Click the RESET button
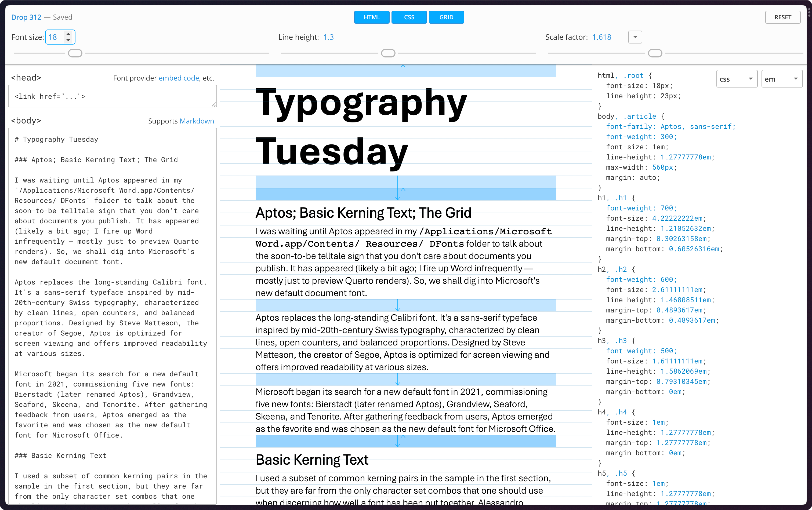This screenshot has width=812, height=510. 782,17
